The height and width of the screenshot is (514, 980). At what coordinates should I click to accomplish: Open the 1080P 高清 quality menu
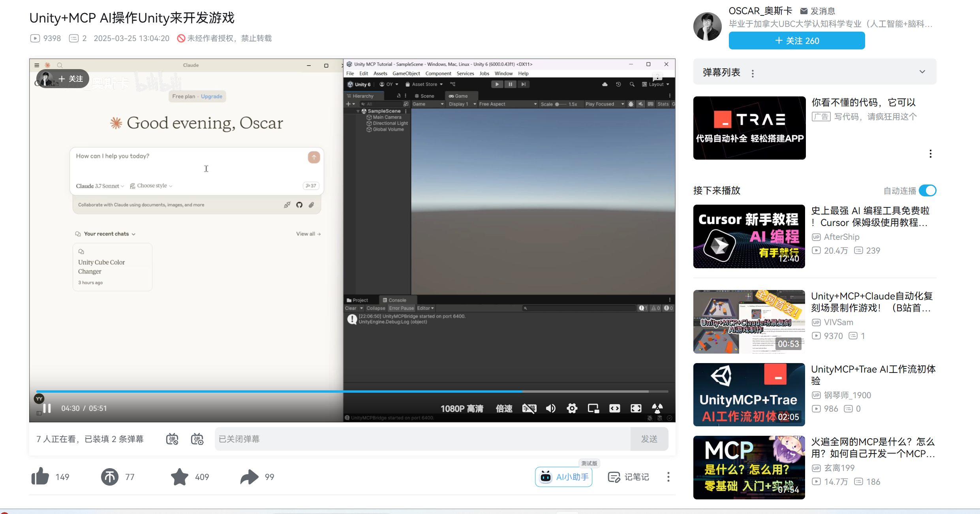coord(462,409)
